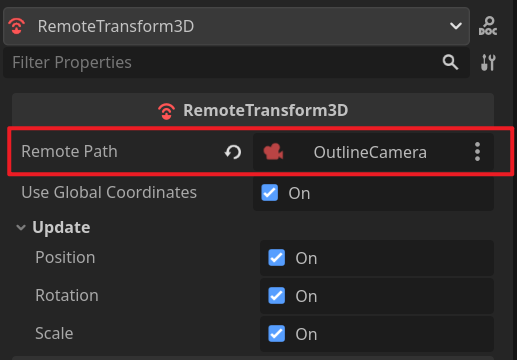517x360 pixels.
Task: Click the OutlineCamera camera icon
Action: [273, 152]
